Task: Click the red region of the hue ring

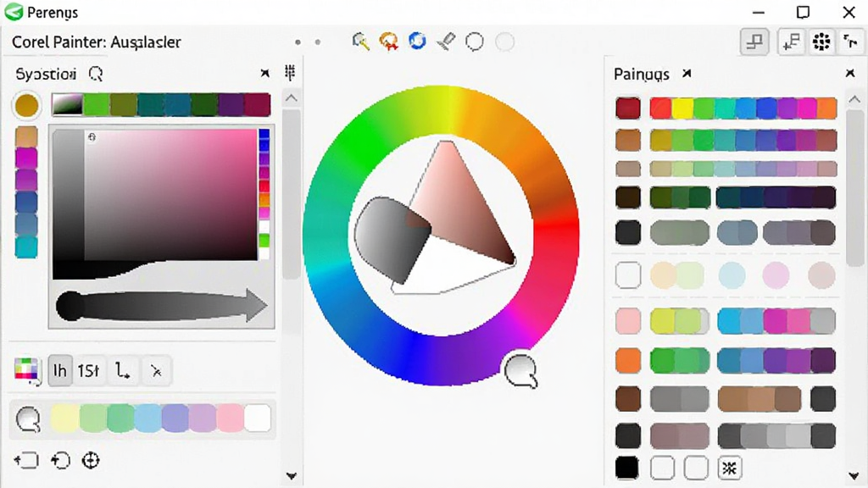Action: (555, 228)
